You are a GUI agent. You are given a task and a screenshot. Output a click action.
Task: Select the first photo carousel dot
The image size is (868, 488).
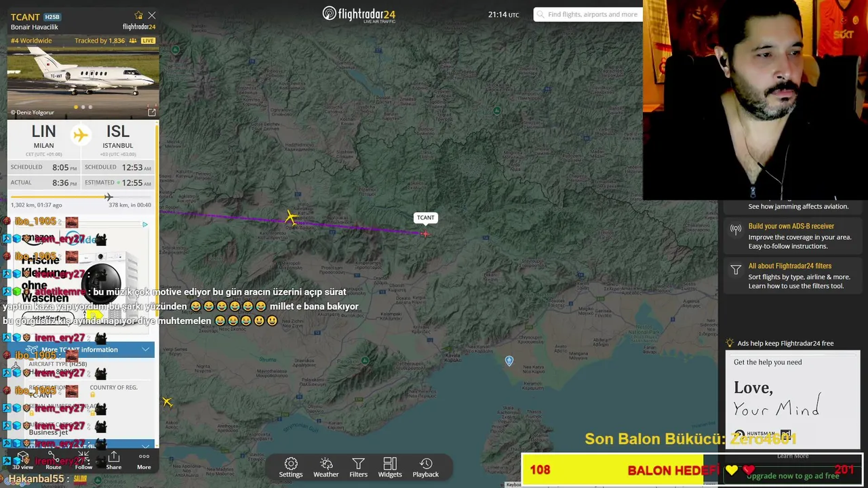76,106
